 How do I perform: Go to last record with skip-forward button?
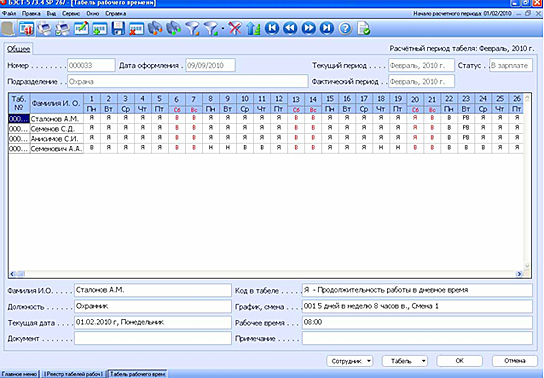pyautogui.click(x=327, y=28)
